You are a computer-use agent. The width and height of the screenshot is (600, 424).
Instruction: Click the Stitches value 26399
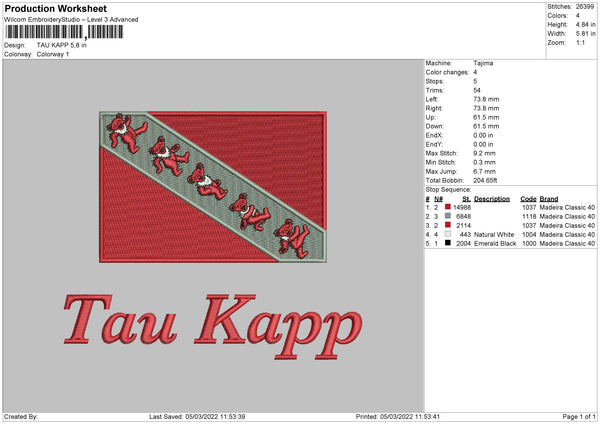585,7
